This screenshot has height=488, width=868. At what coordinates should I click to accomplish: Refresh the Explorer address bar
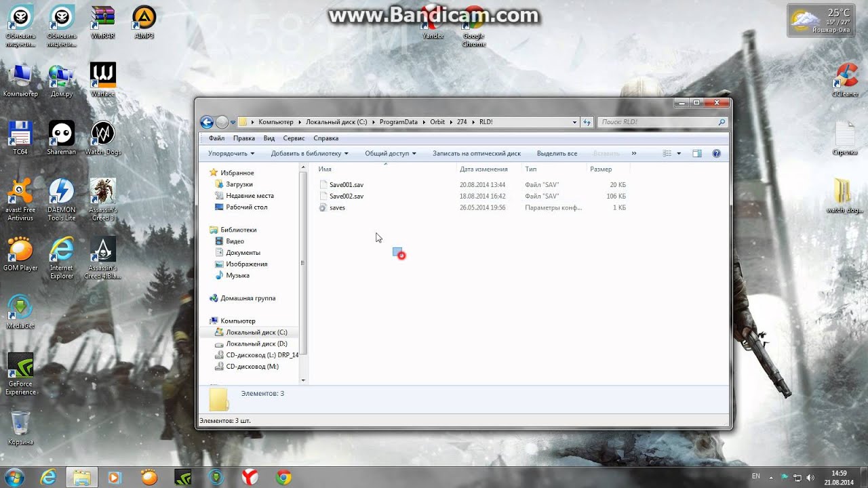587,122
